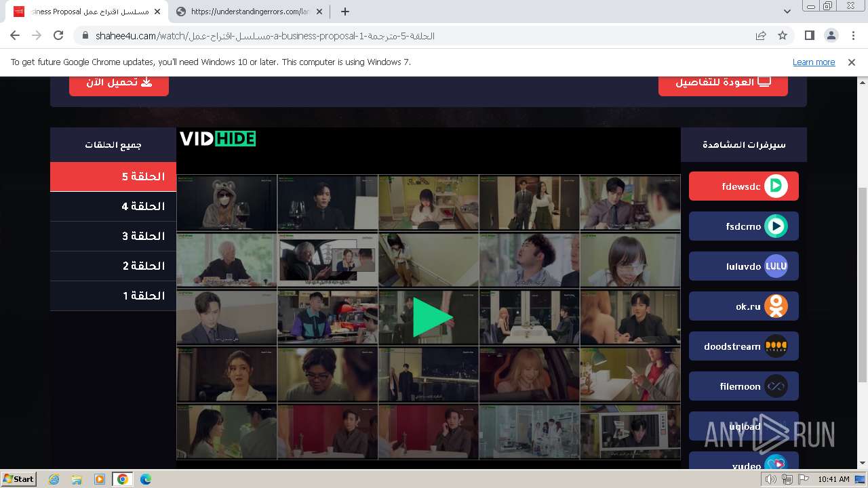The image size is (868, 488).
Task: Open episode الحلقة 5
Action: [113, 177]
